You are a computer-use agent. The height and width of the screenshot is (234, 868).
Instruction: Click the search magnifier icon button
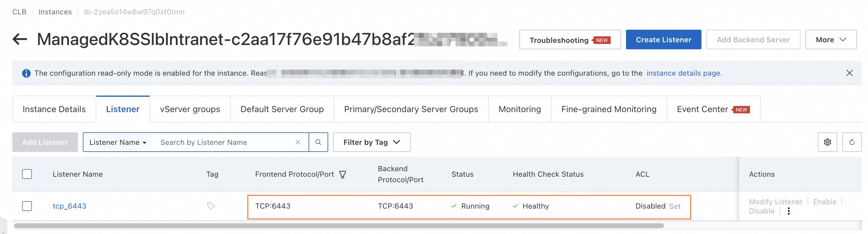[318, 142]
